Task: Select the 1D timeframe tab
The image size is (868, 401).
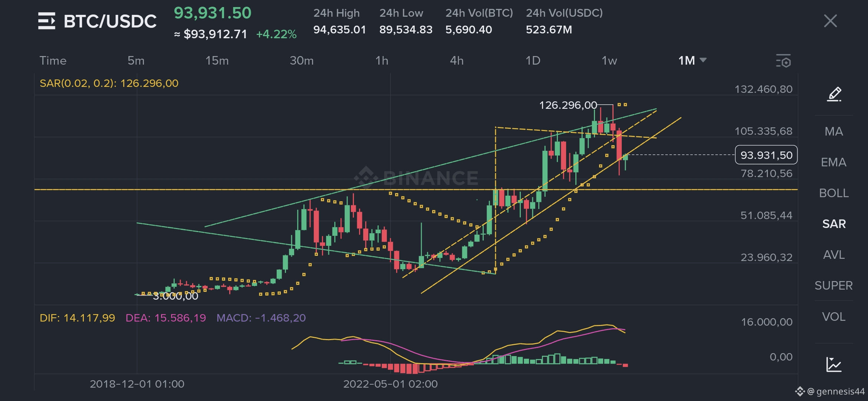Action: point(533,61)
